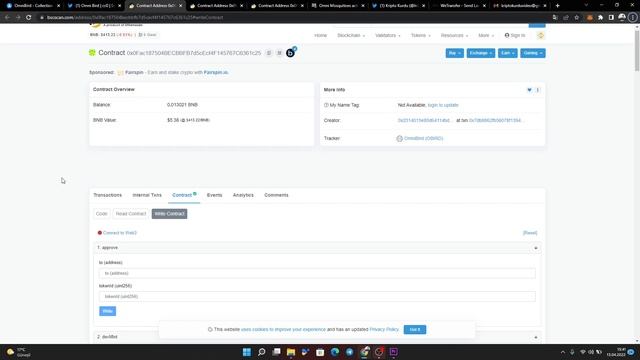The height and width of the screenshot is (360, 640).
Task: Click the Home nav link
Action: (x=320, y=36)
